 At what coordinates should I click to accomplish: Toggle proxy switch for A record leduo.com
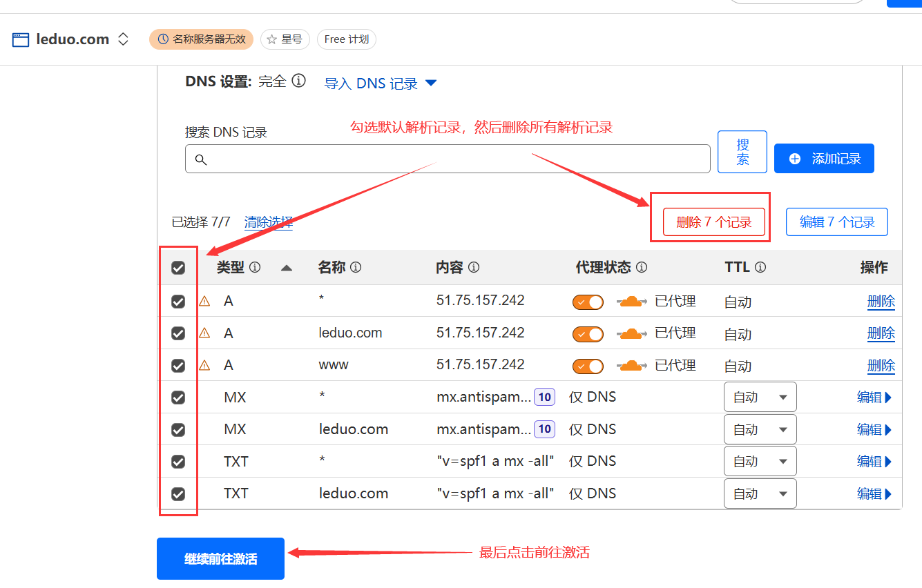point(588,334)
